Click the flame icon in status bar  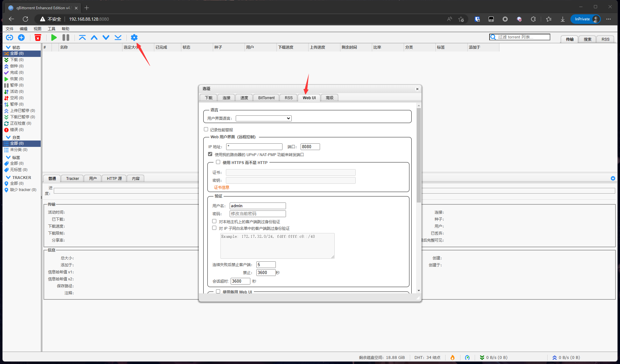[x=452, y=358]
